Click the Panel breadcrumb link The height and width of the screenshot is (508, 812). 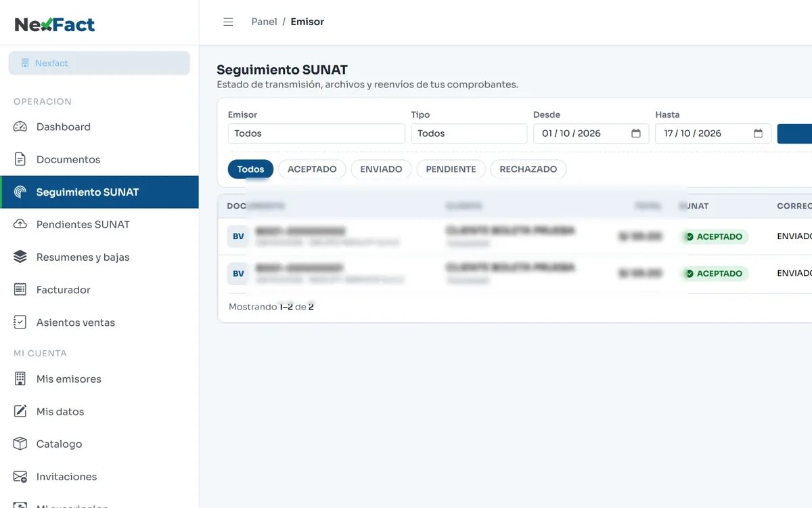coord(264,22)
